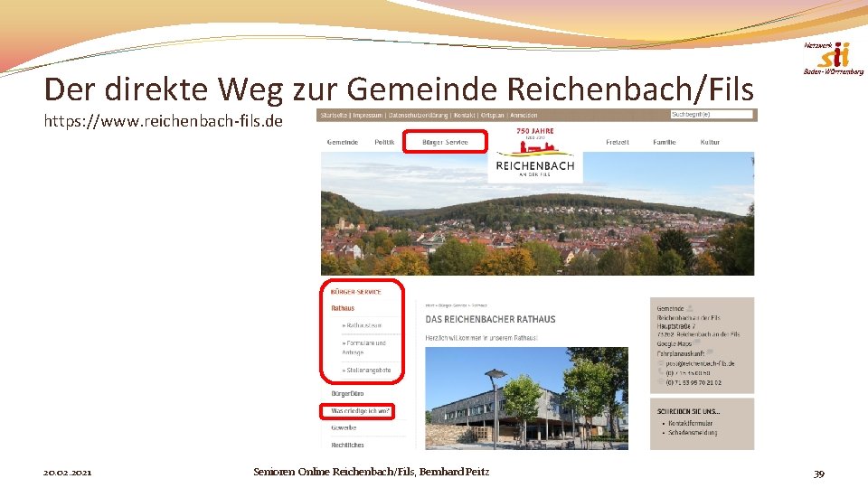Open the Kontakt link in the top bar

(x=465, y=115)
